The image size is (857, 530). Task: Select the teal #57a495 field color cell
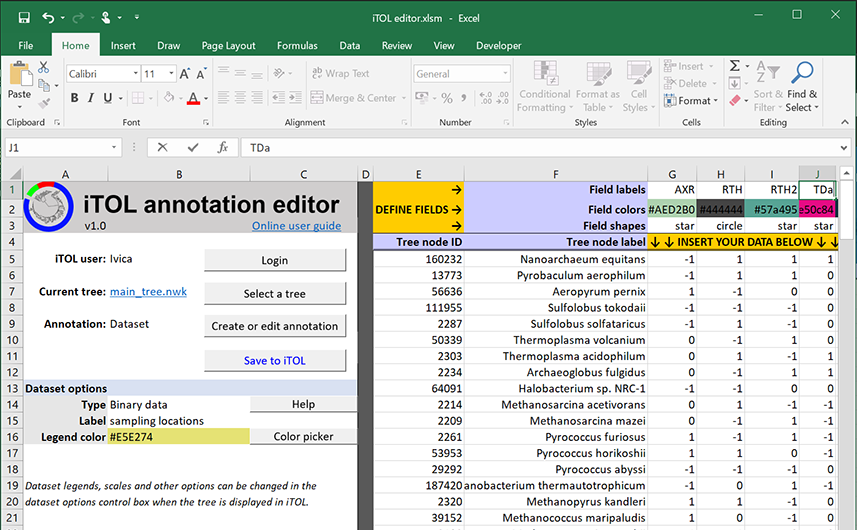coord(772,209)
